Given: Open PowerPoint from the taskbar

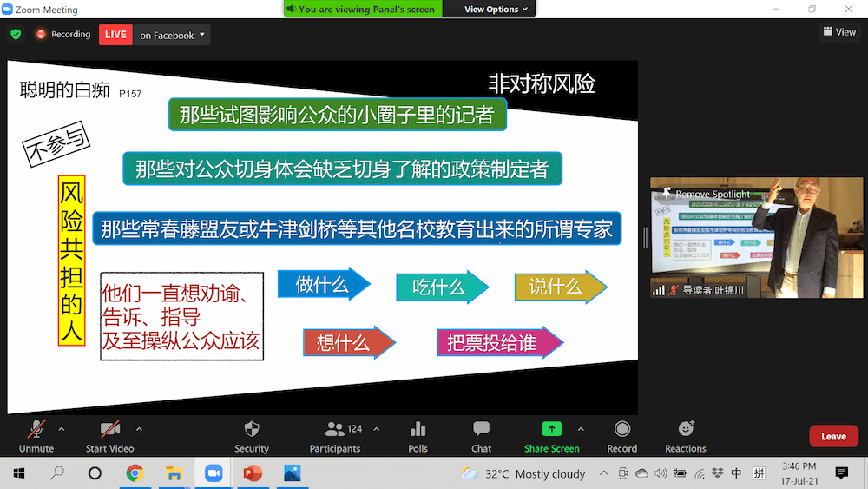Looking at the screenshot, I should tap(253, 473).
